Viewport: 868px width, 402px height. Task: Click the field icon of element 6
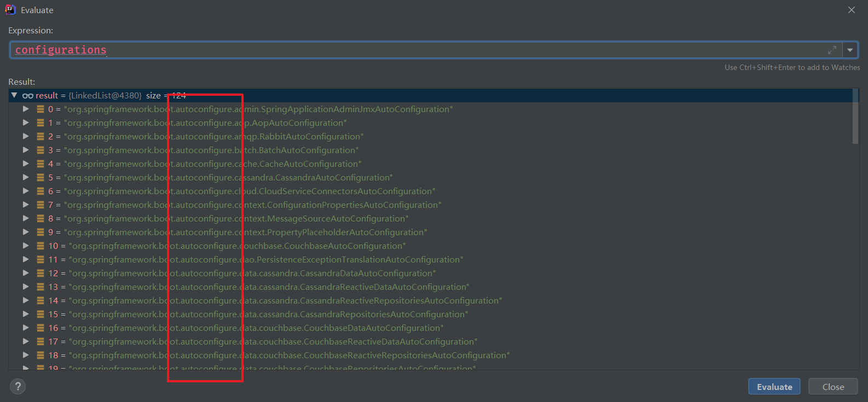[40, 191]
